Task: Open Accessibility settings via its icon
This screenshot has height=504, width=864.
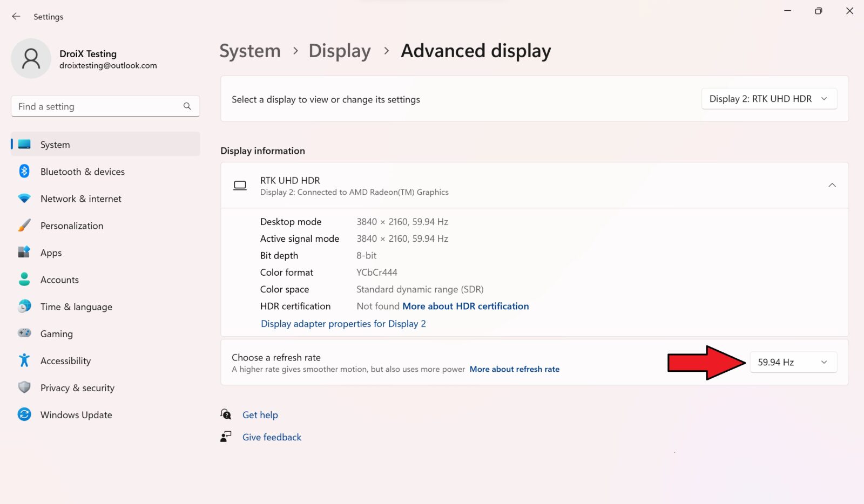Action: tap(24, 360)
